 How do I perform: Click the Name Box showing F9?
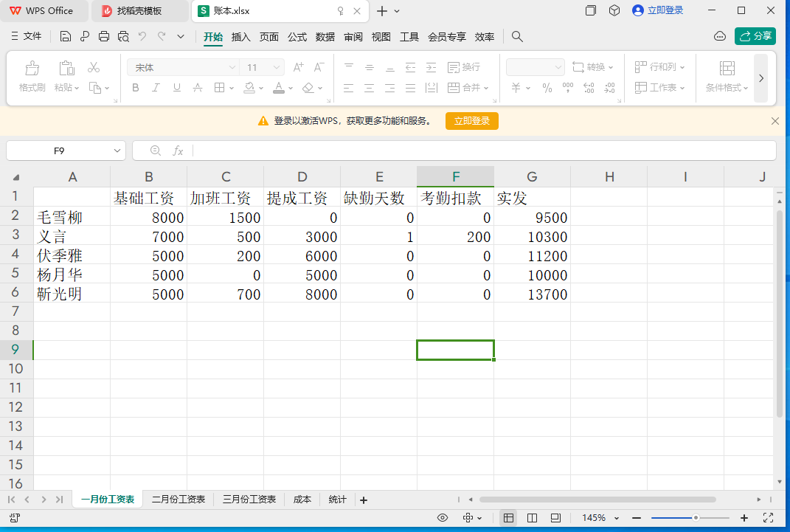coord(66,151)
